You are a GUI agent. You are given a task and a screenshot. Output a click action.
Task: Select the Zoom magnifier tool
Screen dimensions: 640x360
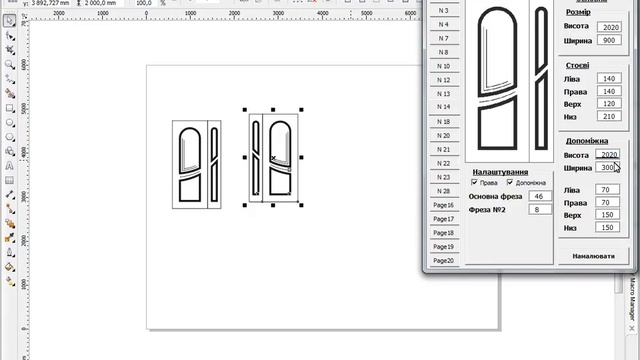coord(9,64)
